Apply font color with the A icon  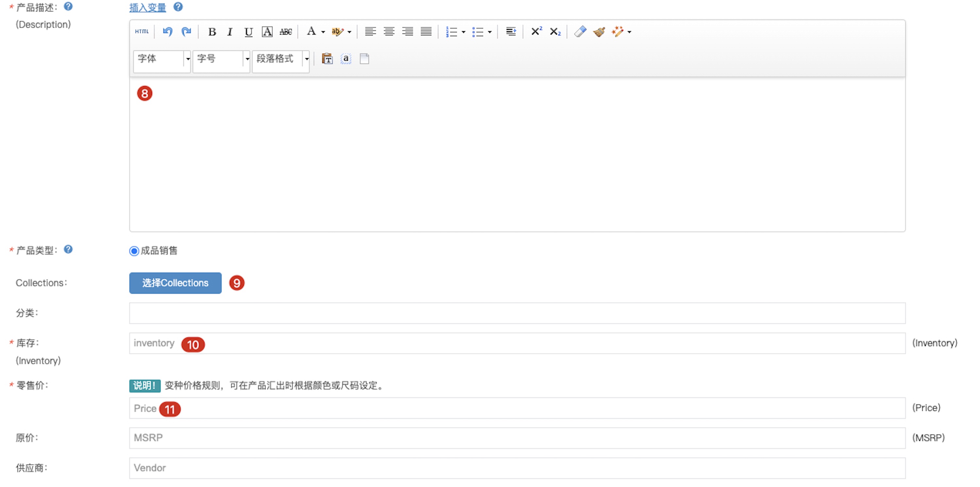pos(311,31)
